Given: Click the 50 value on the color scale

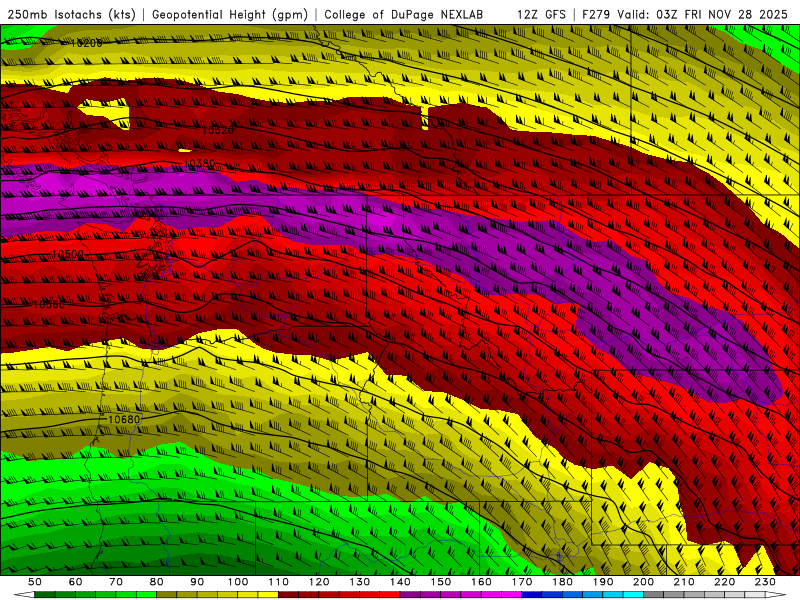Looking at the screenshot, I should [x=35, y=582].
